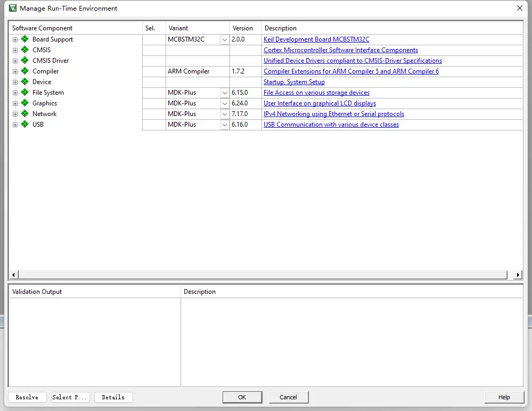Open the Help button
This screenshot has width=532, height=411.
pos(504,397)
